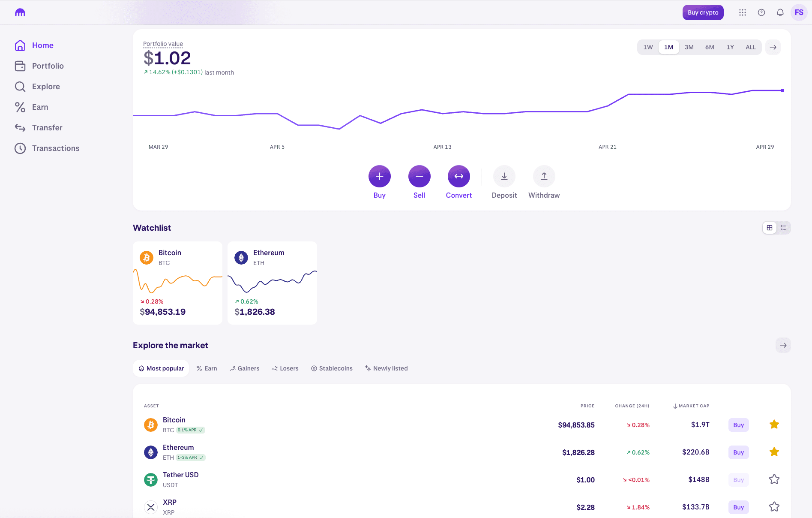Click the Kraken logo icon
This screenshot has width=812, height=518.
click(20, 12)
